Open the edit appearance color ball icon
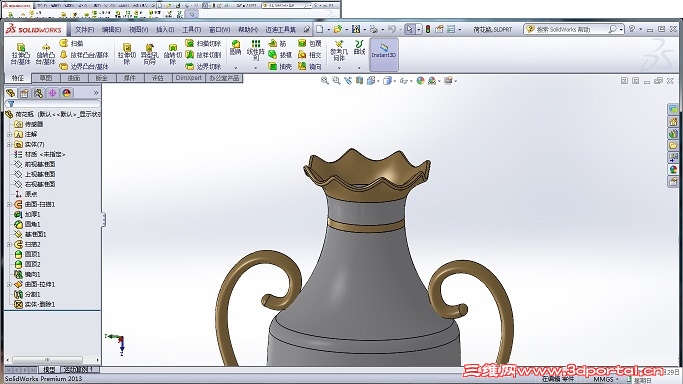 pos(420,81)
